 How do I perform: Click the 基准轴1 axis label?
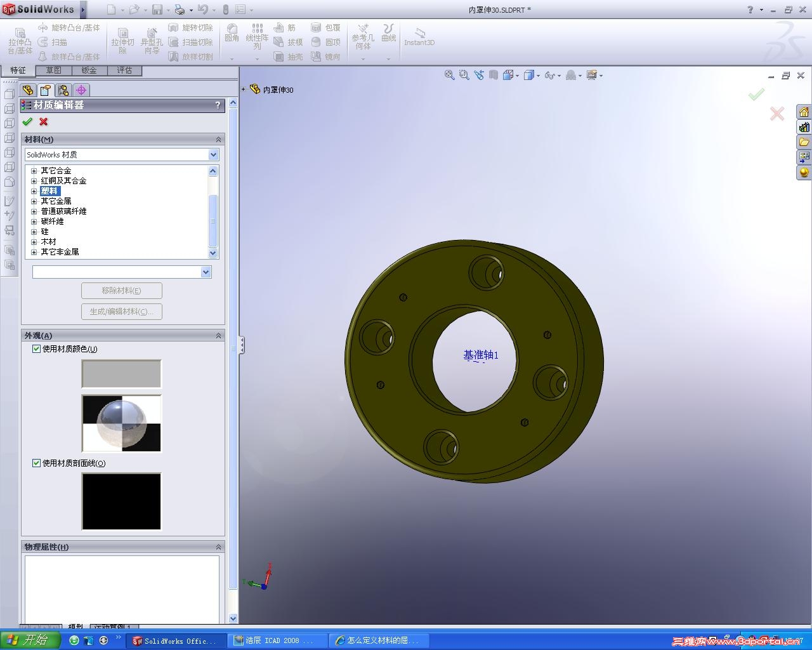481,355
